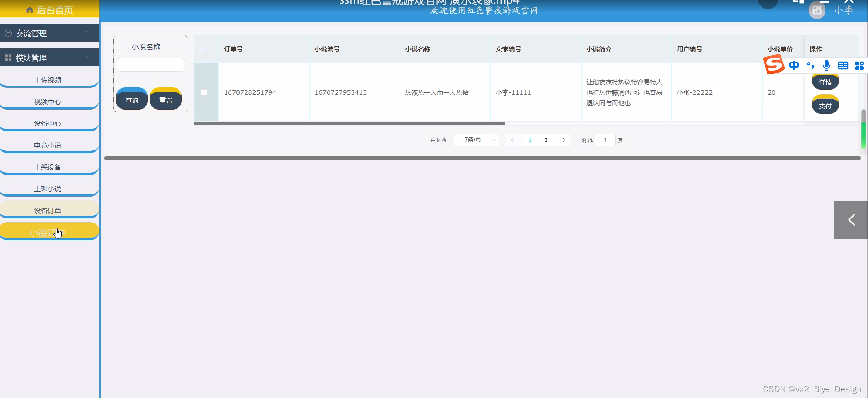
Task: Open the 电竞小说 menu item
Action: (x=49, y=145)
